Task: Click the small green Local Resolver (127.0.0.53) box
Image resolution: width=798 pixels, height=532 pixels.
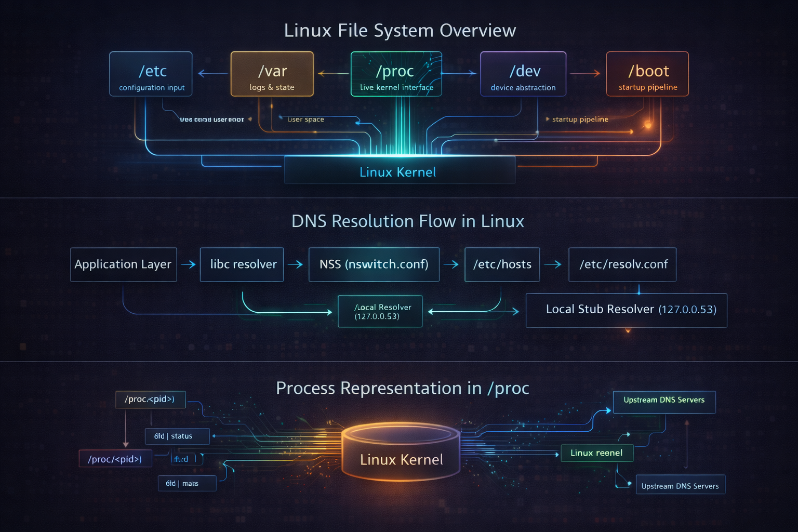Action: click(380, 311)
